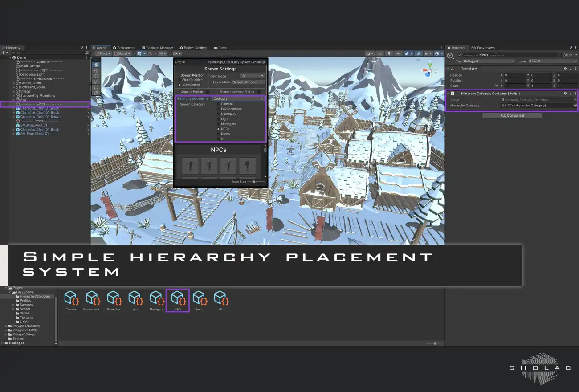The image size is (579, 392).
Task: Open the View Mode dropdown
Action: pos(252,76)
